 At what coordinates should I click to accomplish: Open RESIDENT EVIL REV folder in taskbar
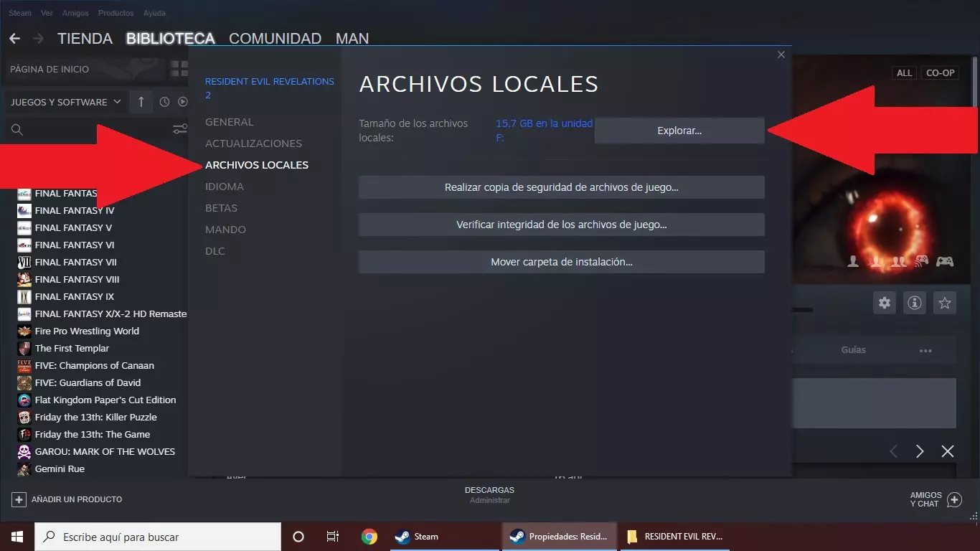(675, 537)
